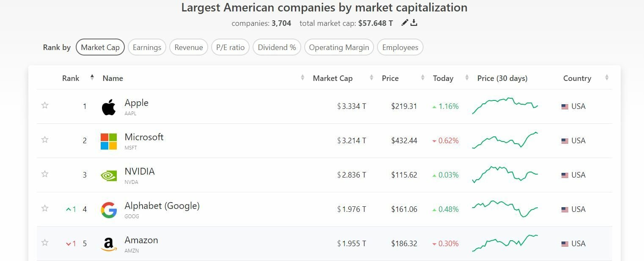The width and height of the screenshot is (644, 261).
Task: Switch ranking to P/E ratio
Action: pyautogui.click(x=230, y=47)
